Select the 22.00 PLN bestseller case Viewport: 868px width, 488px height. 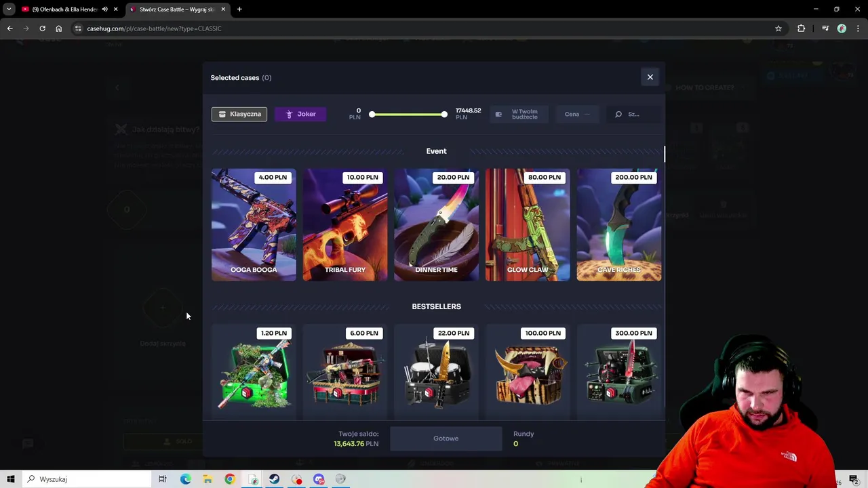pyautogui.click(x=436, y=371)
